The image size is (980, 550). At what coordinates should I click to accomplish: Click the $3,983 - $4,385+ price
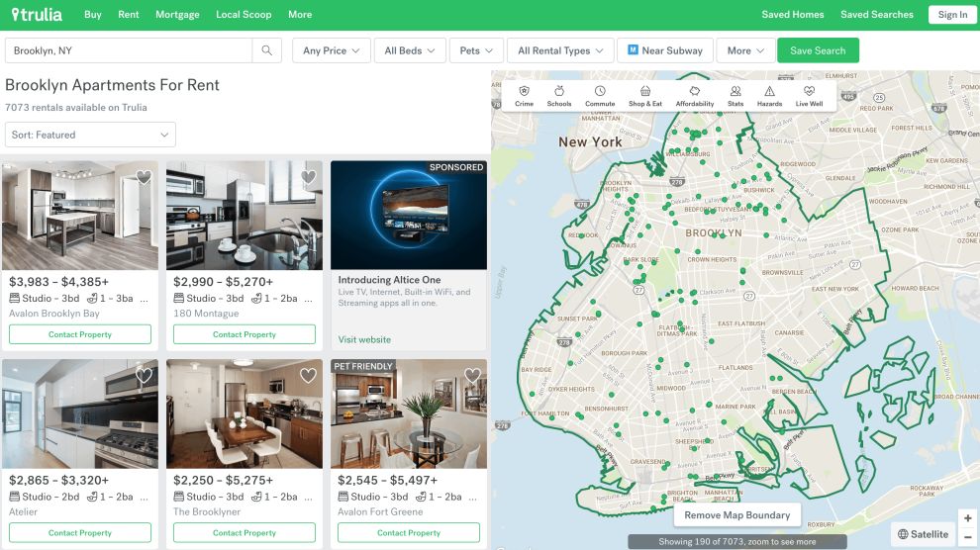pyautogui.click(x=58, y=282)
